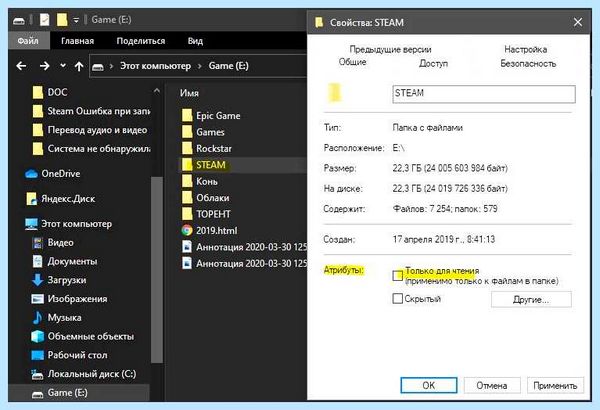The height and width of the screenshot is (410, 600).
Task: Open the Файл menu tab
Action: (28, 41)
